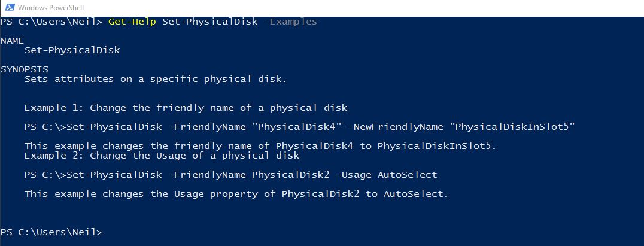
Task: Click the Windows PowerShell window title
Action: coord(51,8)
